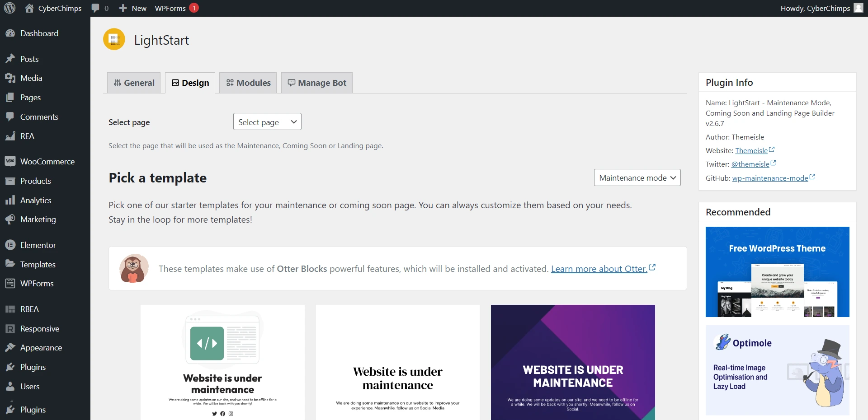
Task: Click Howdy, CyberChimps account link
Action: (815, 8)
